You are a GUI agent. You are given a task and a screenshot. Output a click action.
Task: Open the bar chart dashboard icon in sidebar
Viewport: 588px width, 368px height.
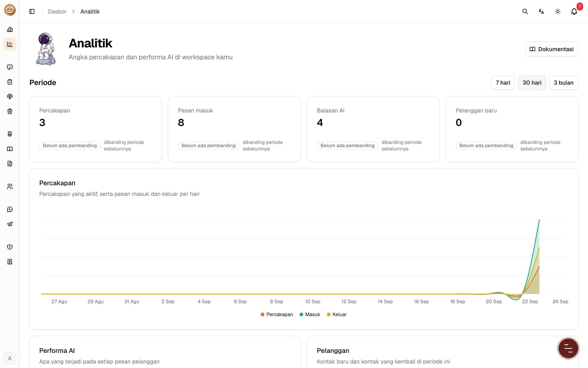click(10, 29)
